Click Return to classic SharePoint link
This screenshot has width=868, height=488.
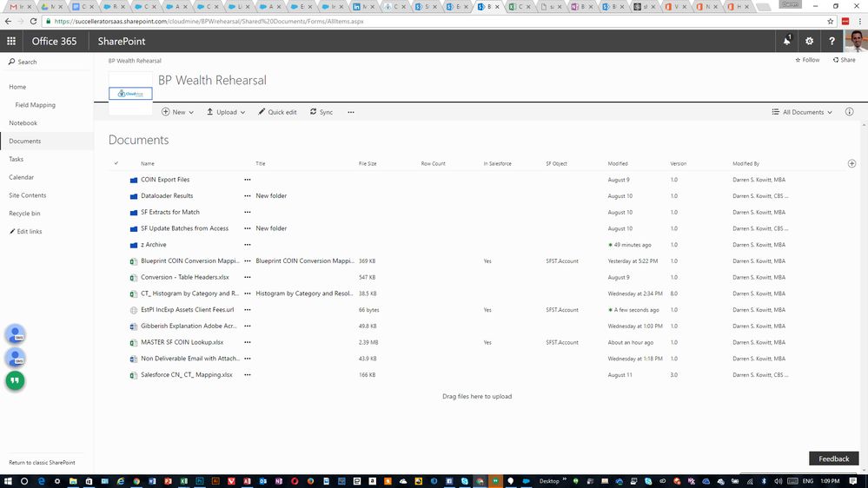(x=42, y=463)
